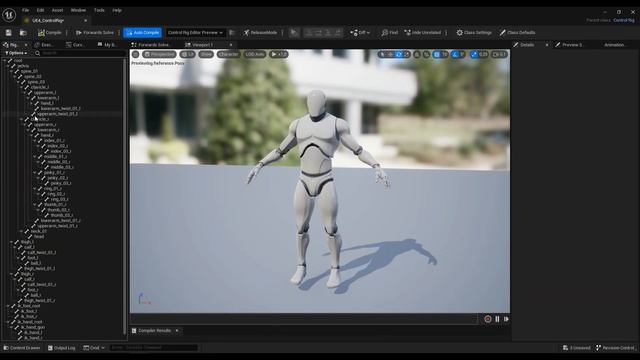
Task: Open the Cmd console type dropdown
Action: [94, 348]
